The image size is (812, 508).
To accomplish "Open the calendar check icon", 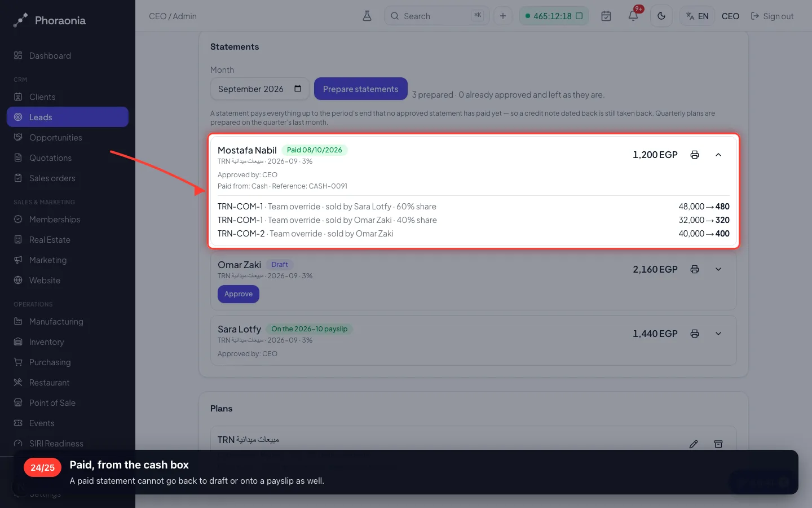I will coord(606,16).
